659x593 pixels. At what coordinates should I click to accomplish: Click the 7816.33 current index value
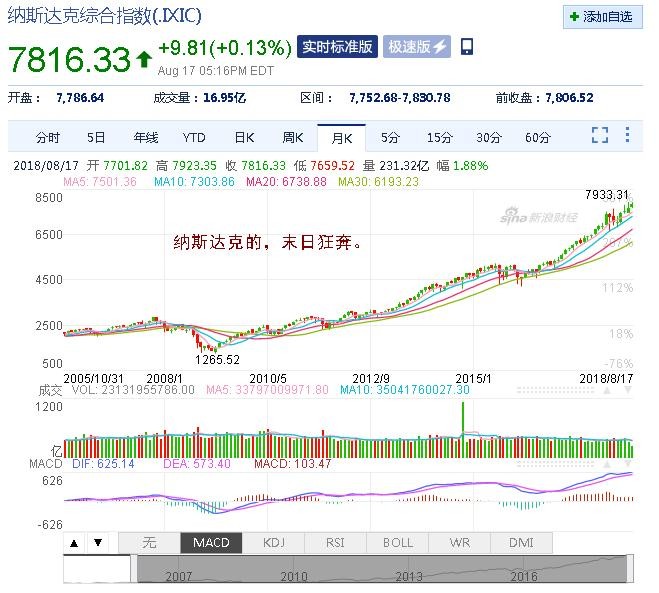tap(69, 59)
